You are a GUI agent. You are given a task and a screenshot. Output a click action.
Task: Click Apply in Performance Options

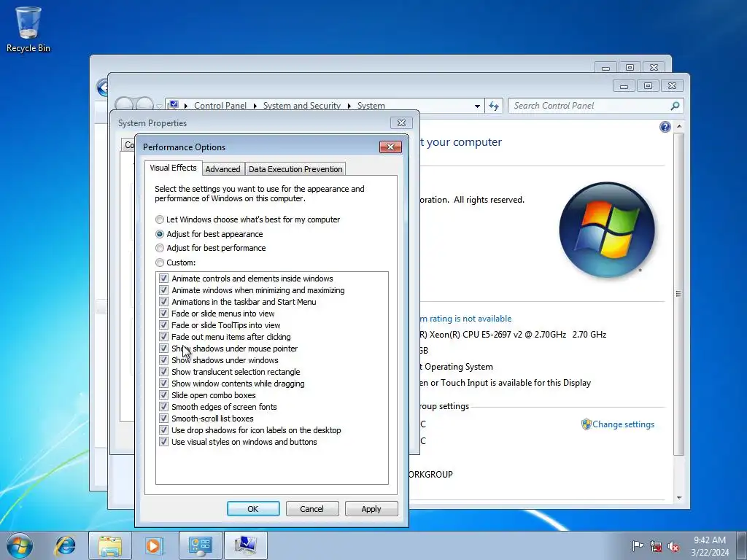(x=371, y=508)
